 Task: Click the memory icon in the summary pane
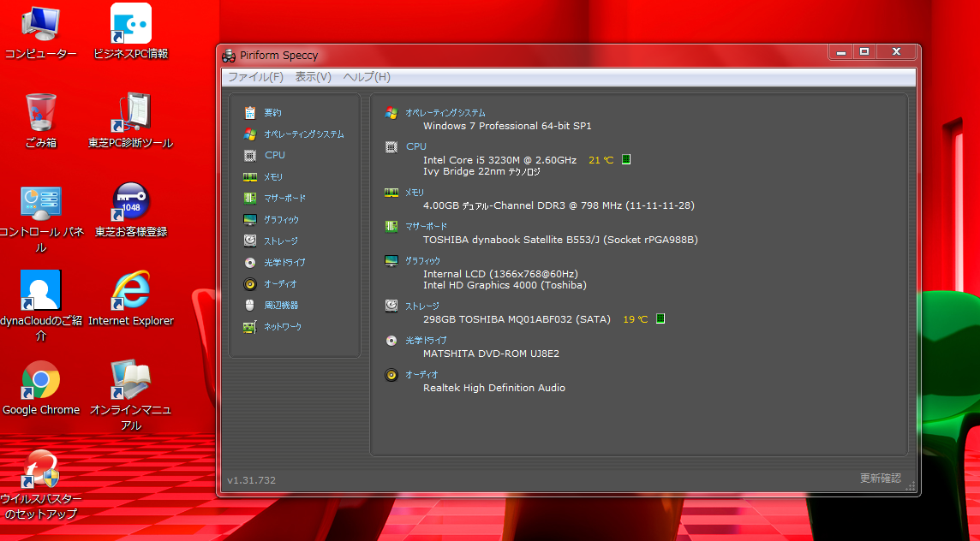click(x=391, y=193)
